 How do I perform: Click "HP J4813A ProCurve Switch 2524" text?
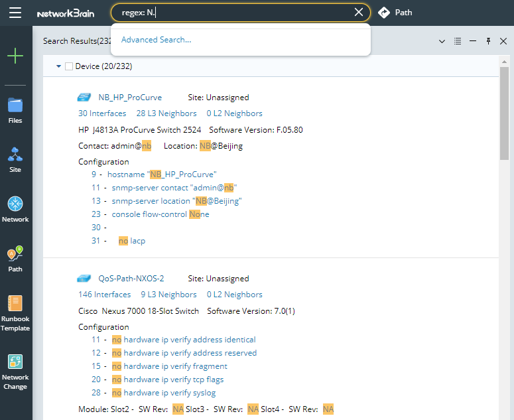pos(140,130)
